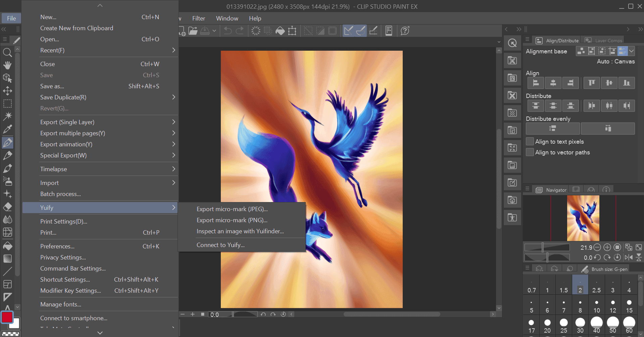The image size is (644, 337).
Task: Click the Redo arrow in command bar
Action: (x=240, y=31)
